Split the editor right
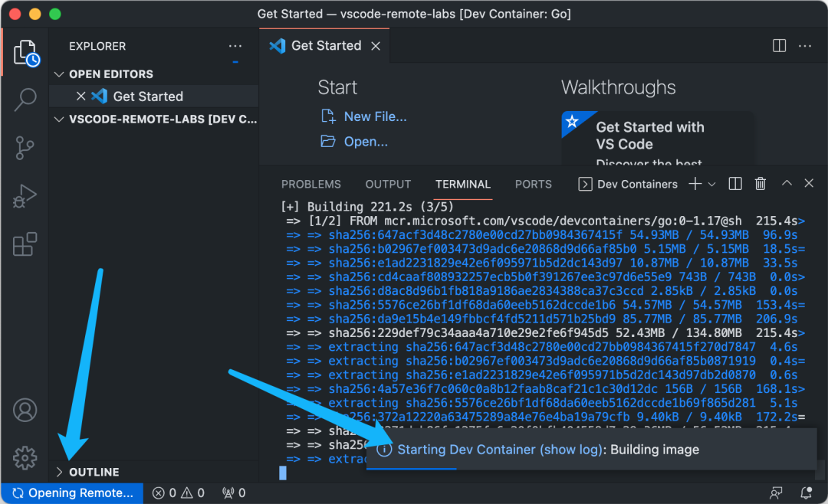Screen dimensions: 828x504 click(x=779, y=46)
